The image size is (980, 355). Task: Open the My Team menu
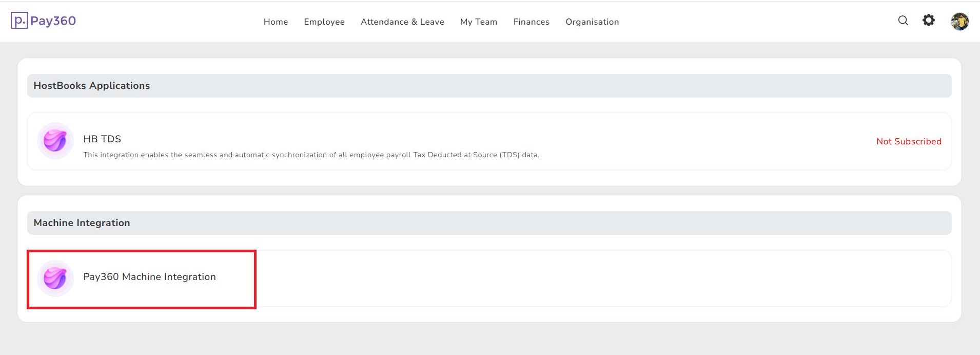coord(479,22)
